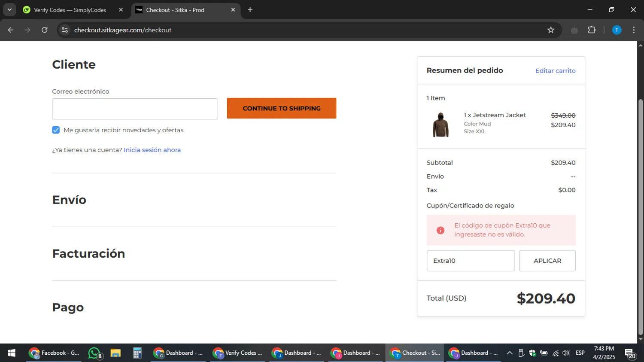Uncheck the receive news and offers checkbox

click(x=56, y=130)
